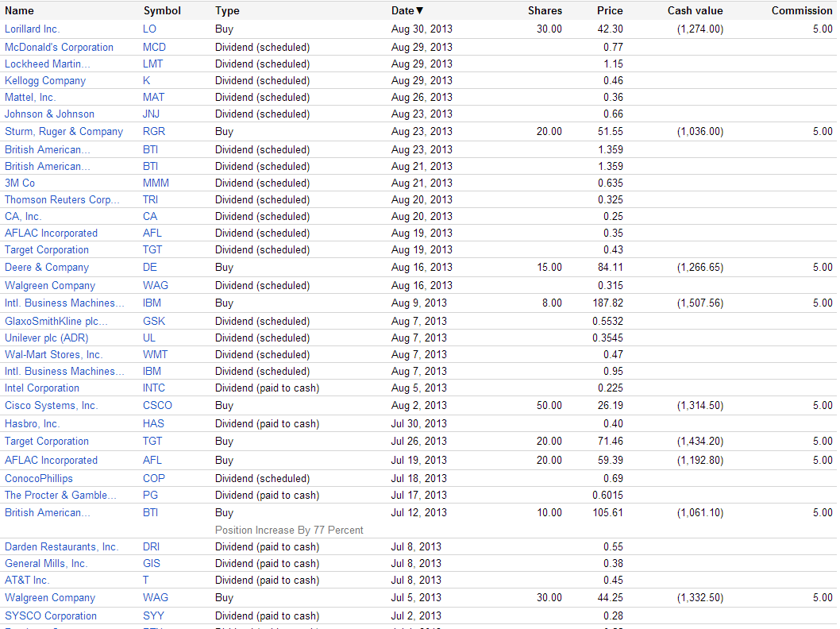Open Deere & Company name link

coord(47,267)
